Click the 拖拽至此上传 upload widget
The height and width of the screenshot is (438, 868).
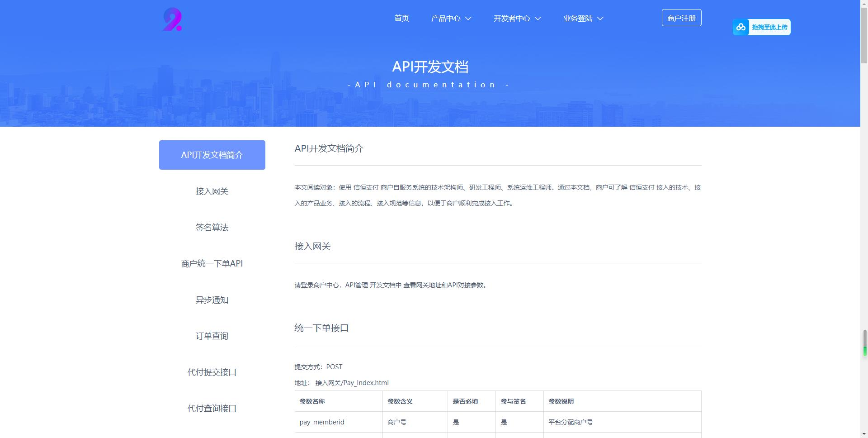pos(769,27)
